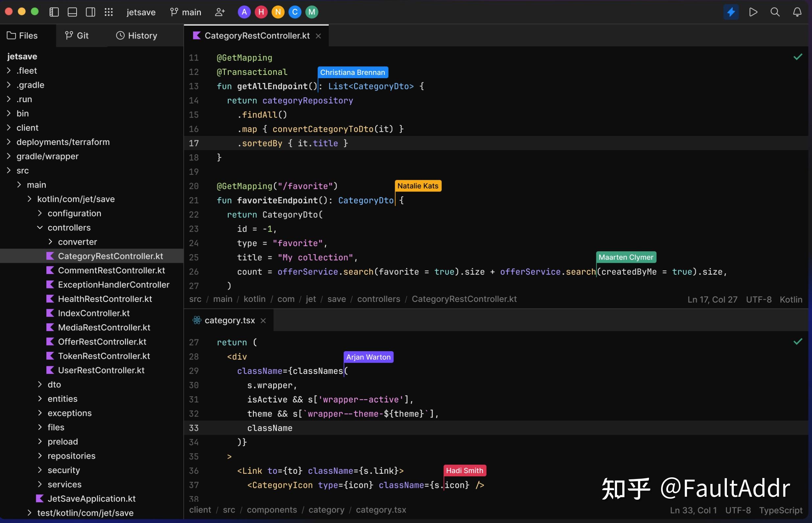Screen dimensions: 812x523
Task: Click the green checkmark status icon
Action: click(798, 57)
